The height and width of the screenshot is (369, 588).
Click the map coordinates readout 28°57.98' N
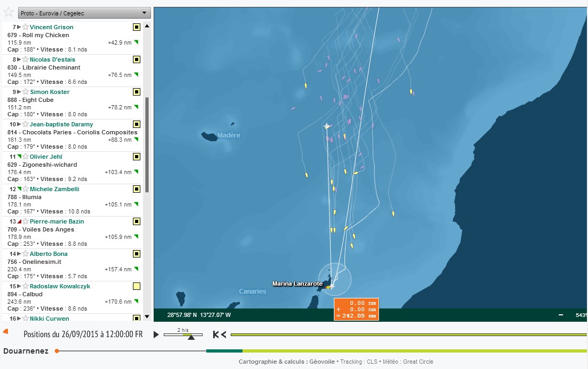199,315
